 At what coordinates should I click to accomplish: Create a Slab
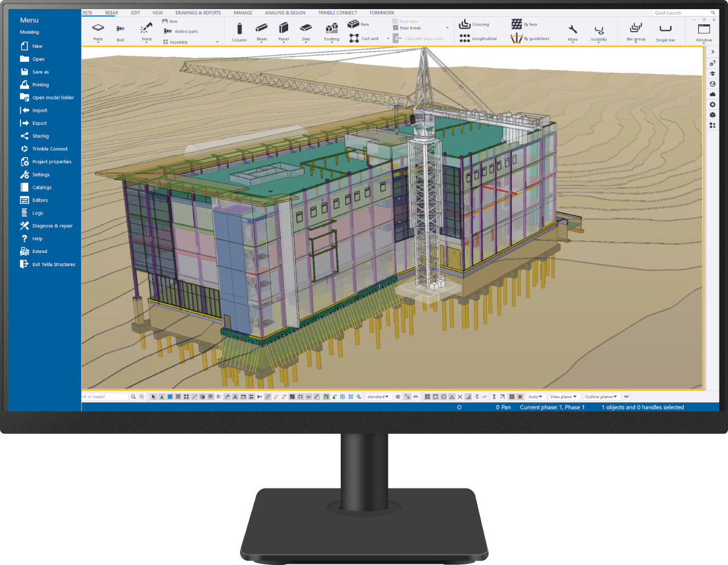(x=306, y=32)
